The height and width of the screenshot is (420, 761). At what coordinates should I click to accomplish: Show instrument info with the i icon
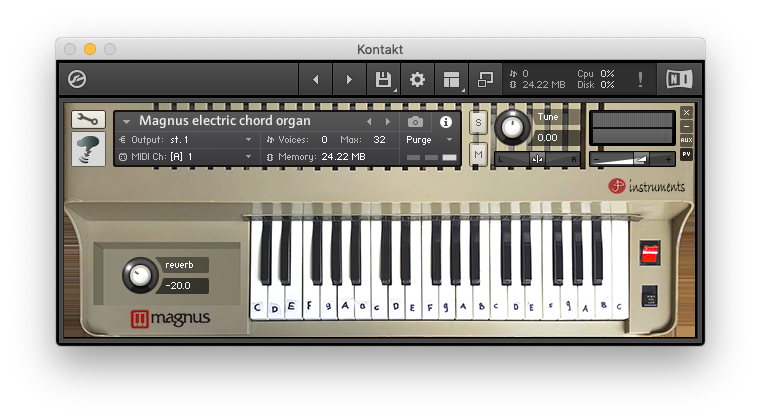pos(446,122)
